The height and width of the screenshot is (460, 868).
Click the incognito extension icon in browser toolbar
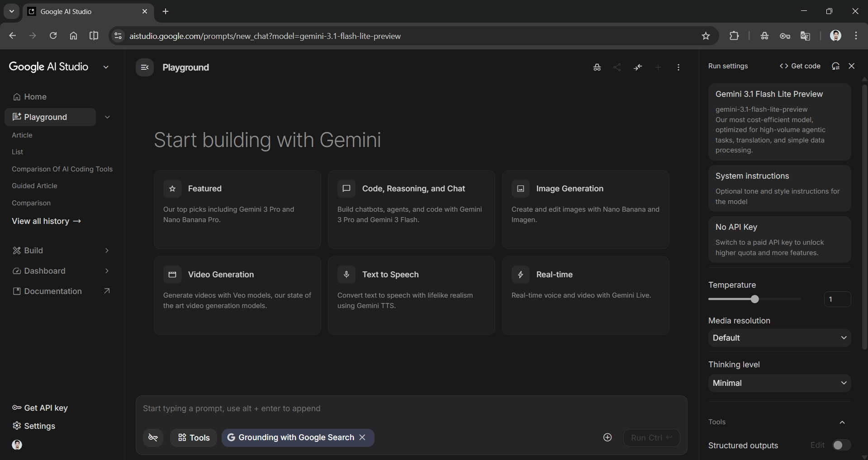point(764,36)
